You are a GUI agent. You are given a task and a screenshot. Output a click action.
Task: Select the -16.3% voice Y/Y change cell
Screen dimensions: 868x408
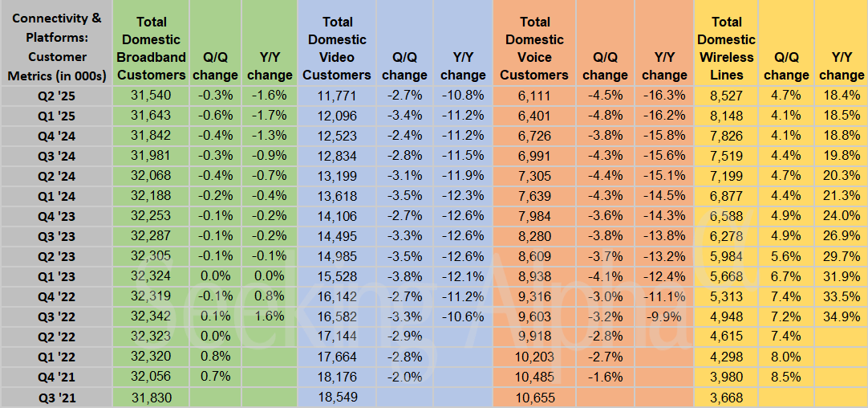pos(664,95)
